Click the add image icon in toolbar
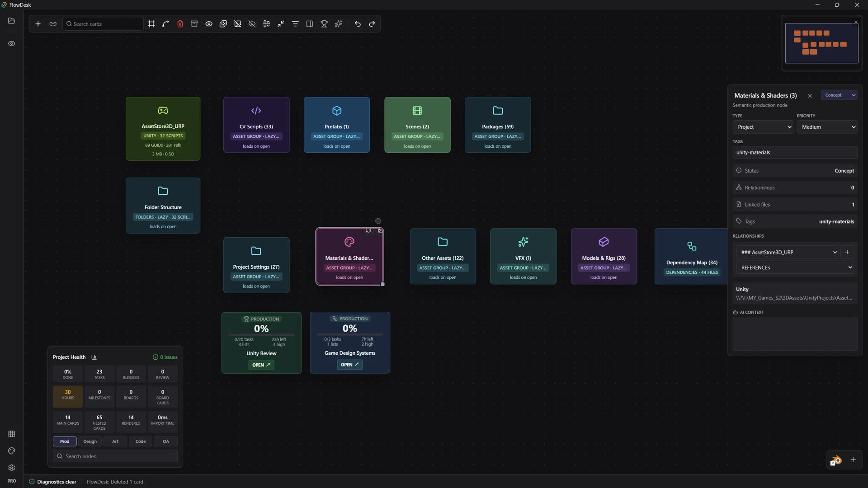 coord(223,24)
